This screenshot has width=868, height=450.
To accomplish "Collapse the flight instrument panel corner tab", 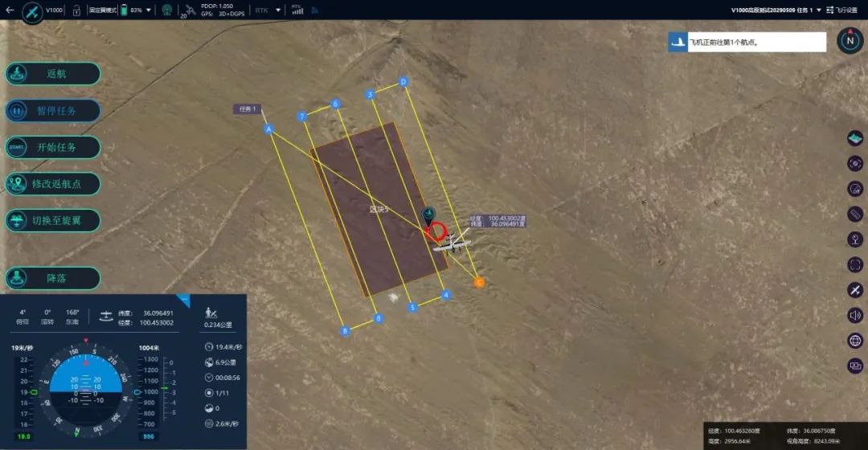I will (x=183, y=300).
